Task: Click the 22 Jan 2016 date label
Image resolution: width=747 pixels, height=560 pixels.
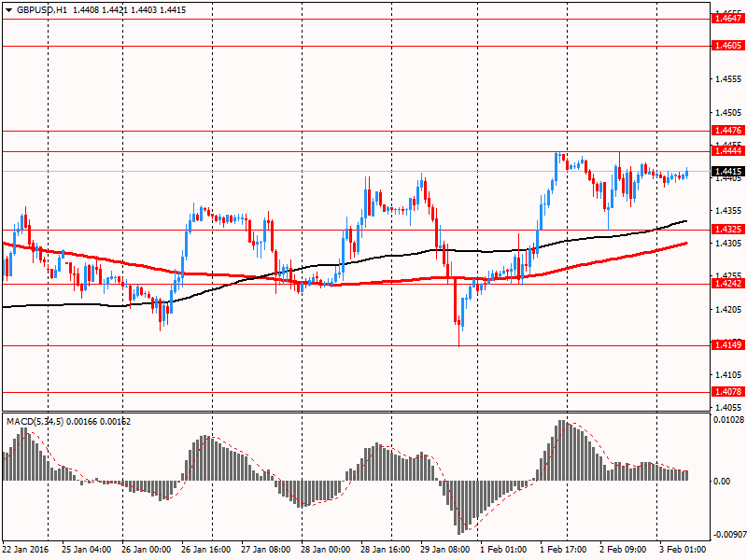Action: pos(25,549)
